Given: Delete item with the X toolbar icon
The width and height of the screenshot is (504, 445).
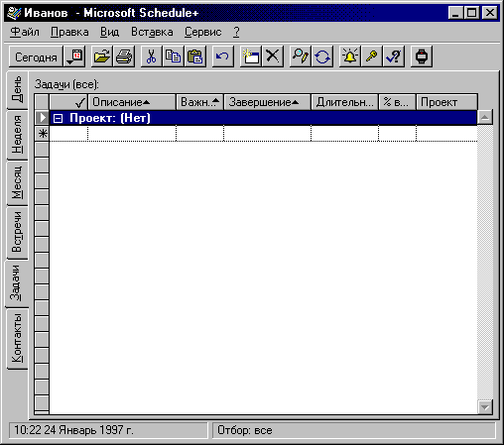Looking at the screenshot, I should point(273,56).
